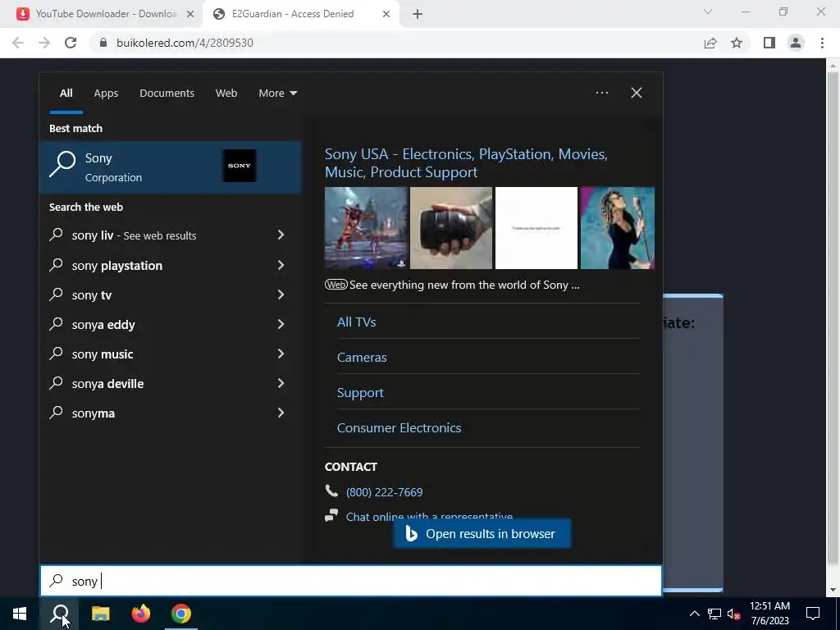Expand the sony tv suggestion arrow
Image resolution: width=840 pixels, height=630 pixels.
(281, 294)
